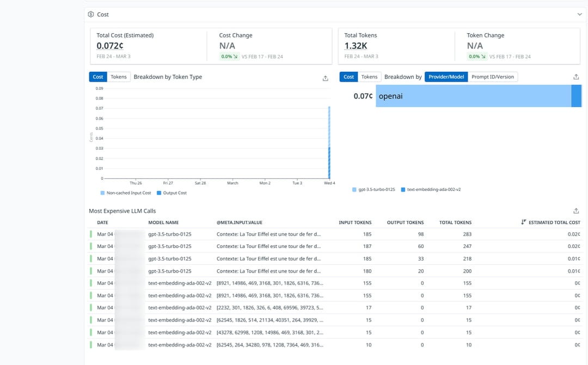Image resolution: width=588 pixels, height=365 pixels.
Task: Click the Cost section hexagon icon
Action: click(x=91, y=15)
